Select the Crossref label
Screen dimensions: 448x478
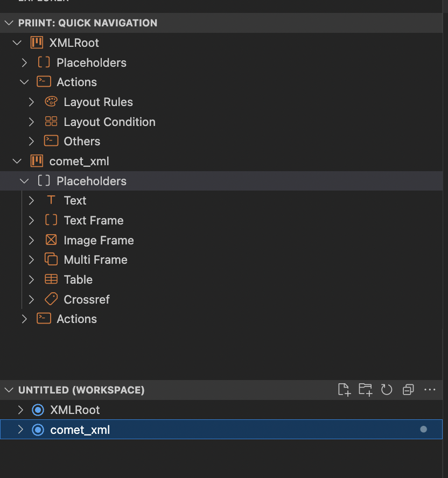click(87, 300)
